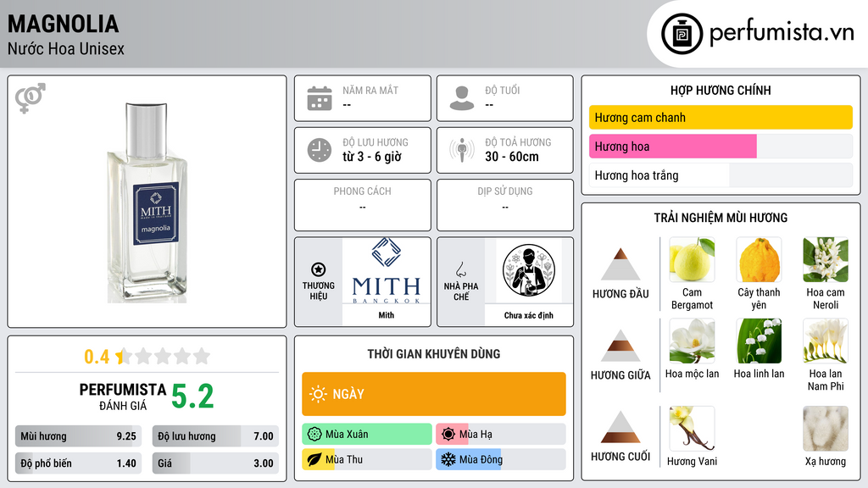This screenshot has width=868, height=488.
Task: Click the Trải nghiệm mùi hương heading
Action: [721, 218]
